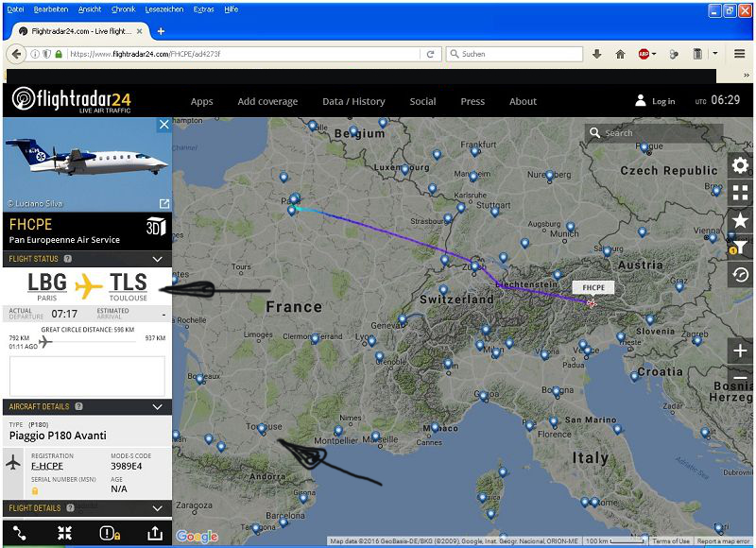
Task: Close the Flightradar24 browser tab
Action: [139, 31]
